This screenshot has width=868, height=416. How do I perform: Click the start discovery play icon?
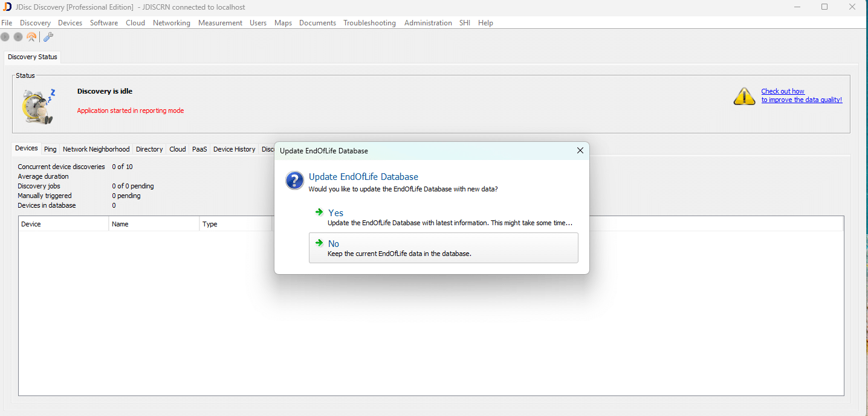pos(5,37)
